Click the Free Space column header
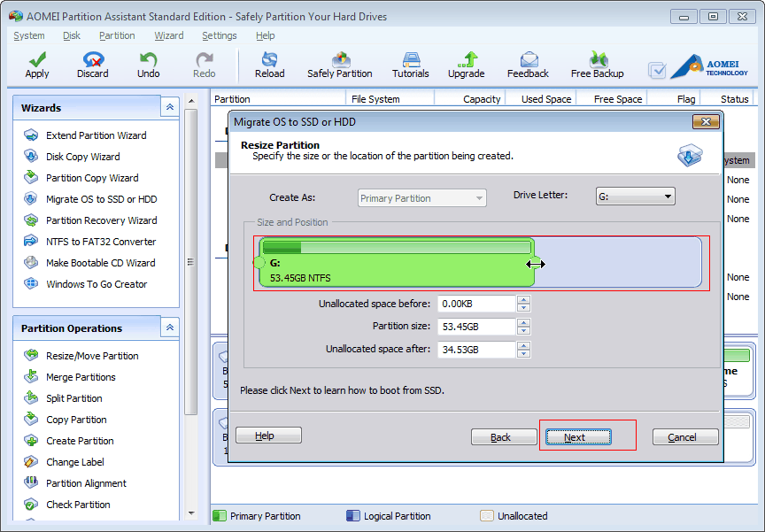This screenshot has width=765, height=532. pyautogui.click(x=611, y=99)
